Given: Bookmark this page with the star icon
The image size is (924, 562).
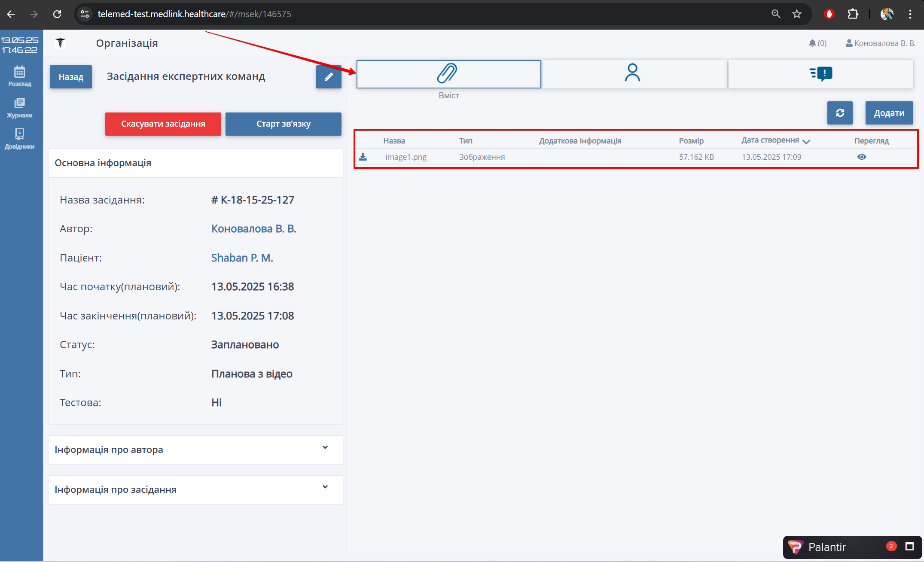Looking at the screenshot, I should click(797, 14).
